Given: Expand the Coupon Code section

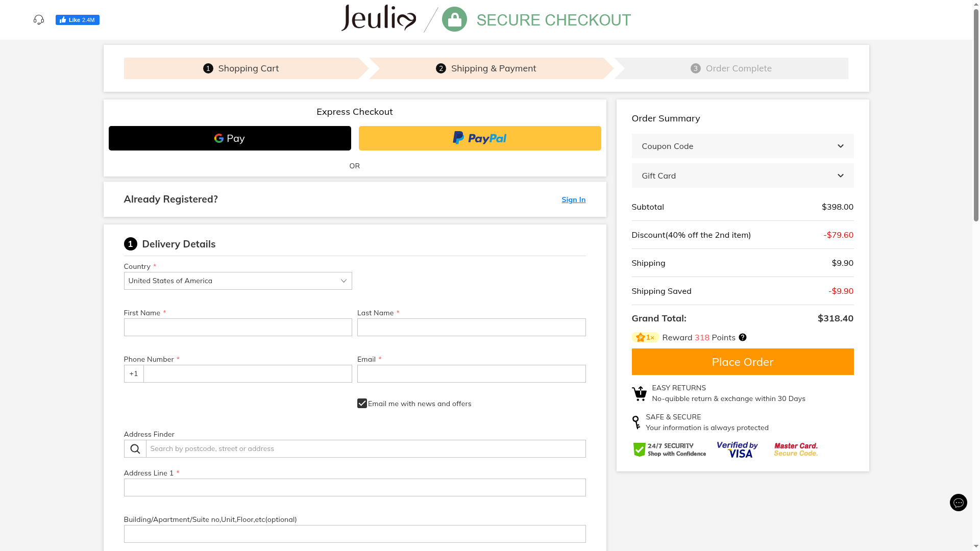Looking at the screenshot, I should 742,146.
